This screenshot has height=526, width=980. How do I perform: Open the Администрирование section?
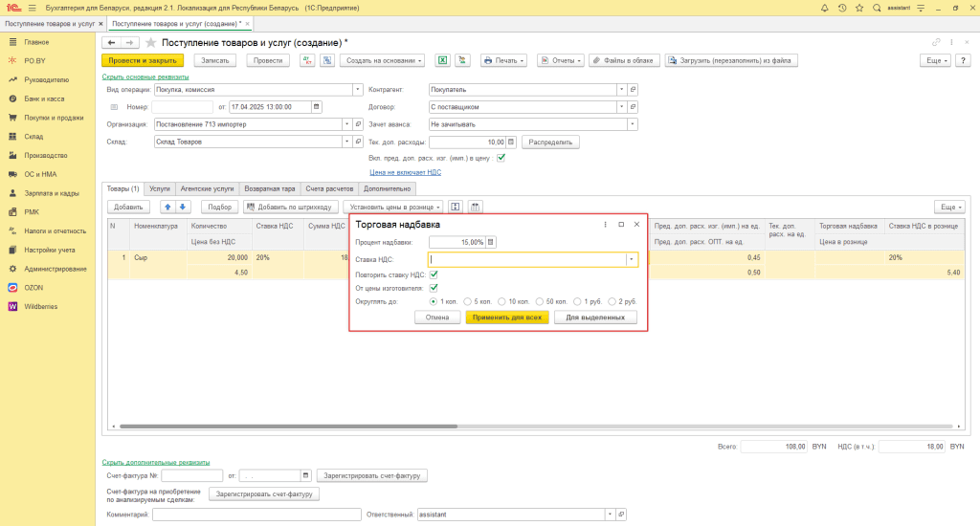click(x=55, y=269)
